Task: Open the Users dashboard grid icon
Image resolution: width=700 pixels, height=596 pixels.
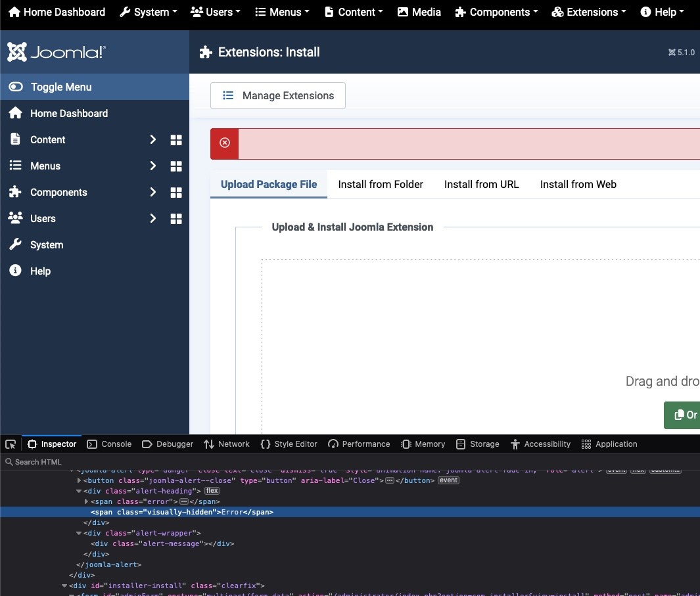Action: [176, 219]
